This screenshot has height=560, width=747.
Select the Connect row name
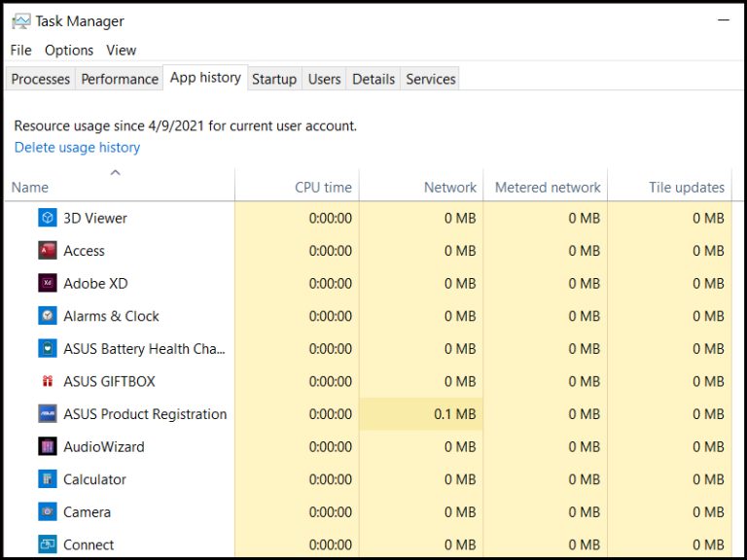coord(89,544)
